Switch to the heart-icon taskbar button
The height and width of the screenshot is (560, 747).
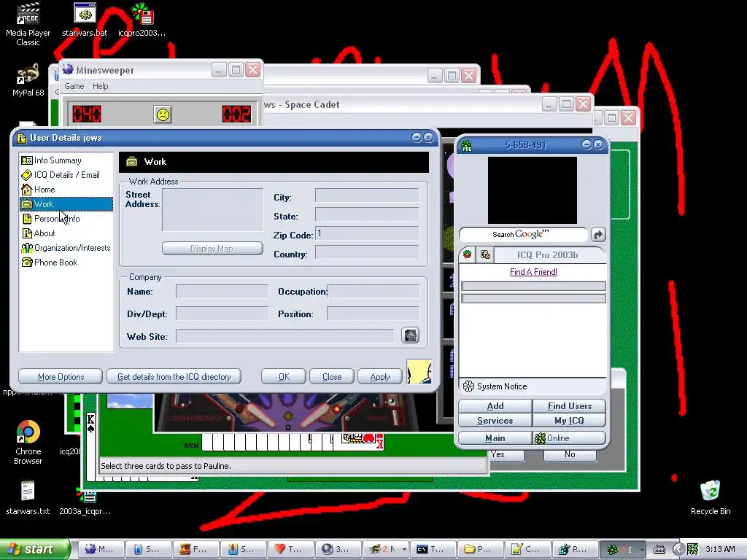coord(290,549)
